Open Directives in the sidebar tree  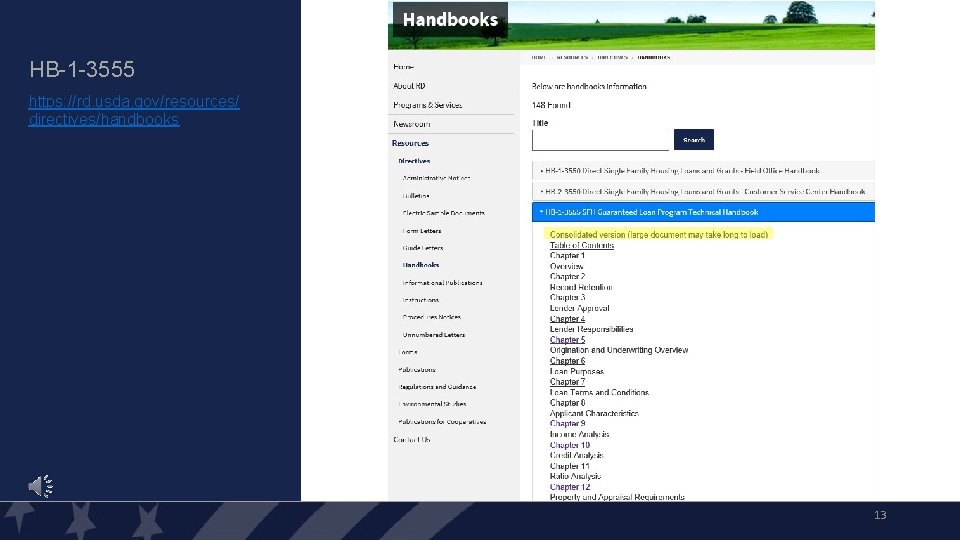click(x=414, y=161)
